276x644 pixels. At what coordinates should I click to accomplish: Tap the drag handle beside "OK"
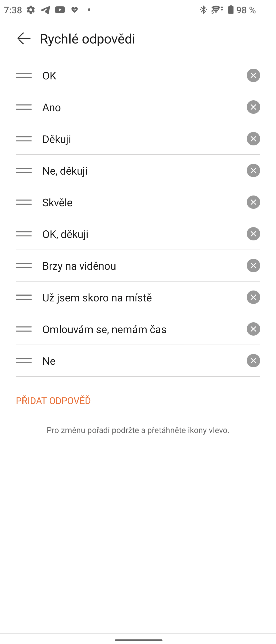[x=24, y=75]
